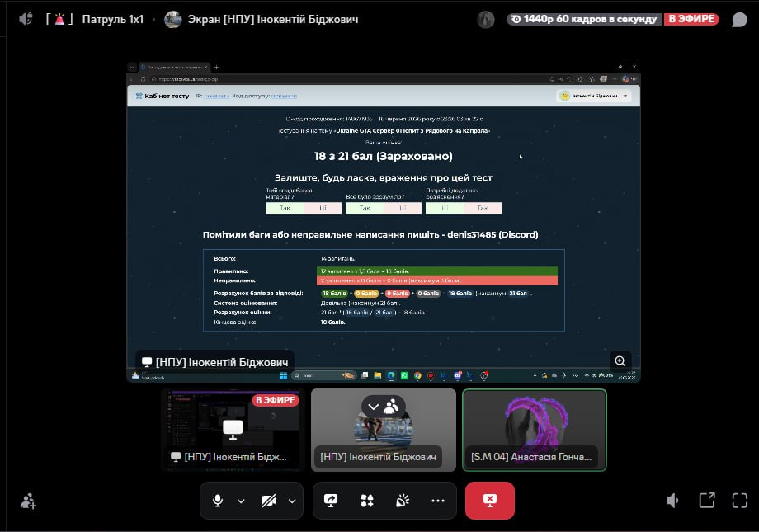The image size is (759, 532).
Task: Choose Так for Тобі сподобався матеріал
Action: tap(285, 208)
